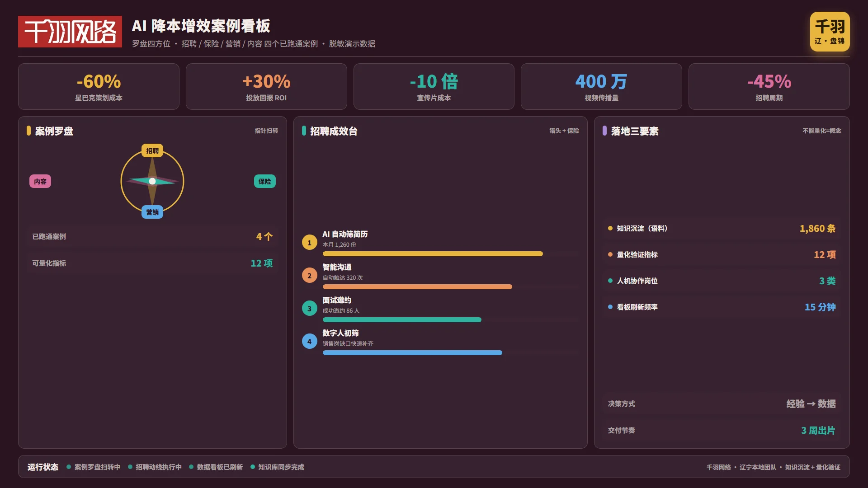
Task: Click the AI 降本增效案例看板 title
Action: pyautogui.click(x=201, y=26)
